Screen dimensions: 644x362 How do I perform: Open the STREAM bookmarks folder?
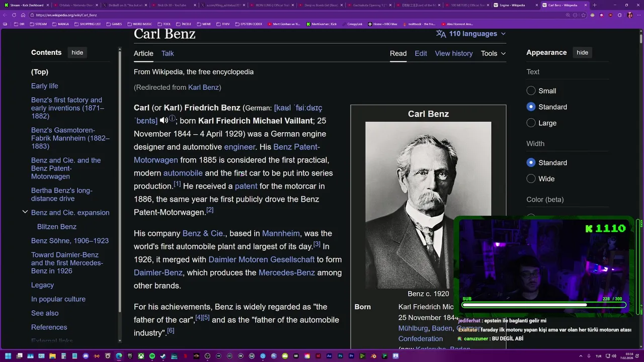38,24
